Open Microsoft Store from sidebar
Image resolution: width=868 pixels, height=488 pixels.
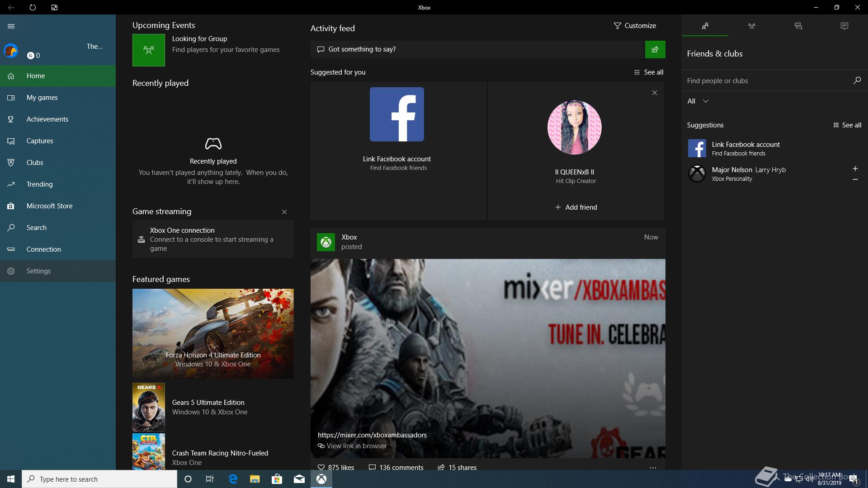coord(58,206)
